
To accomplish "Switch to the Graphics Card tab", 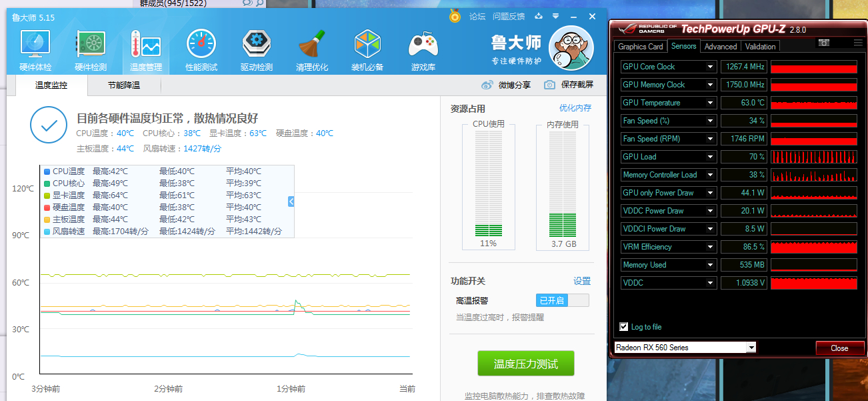I will point(641,47).
